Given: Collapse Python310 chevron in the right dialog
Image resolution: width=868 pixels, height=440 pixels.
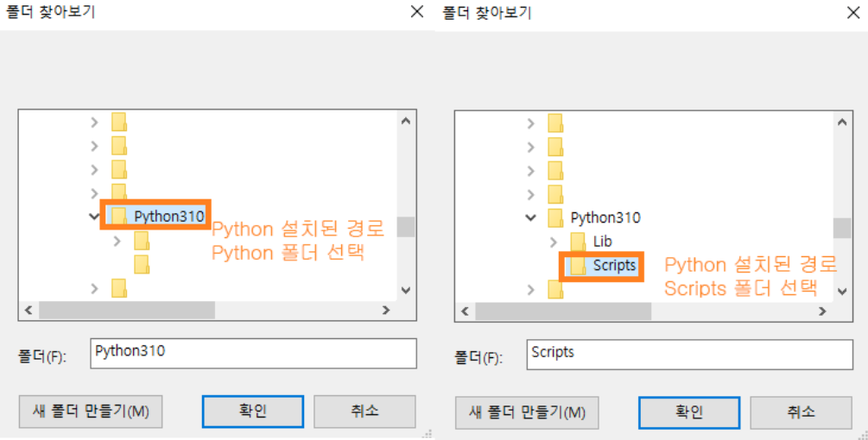Looking at the screenshot, I should [x=530, y=217].
